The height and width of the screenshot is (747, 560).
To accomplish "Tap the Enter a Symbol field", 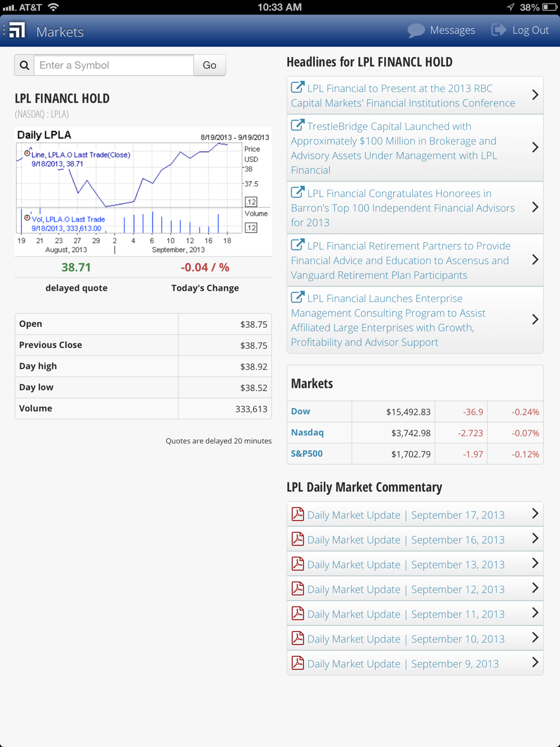I will coord(114,66).
